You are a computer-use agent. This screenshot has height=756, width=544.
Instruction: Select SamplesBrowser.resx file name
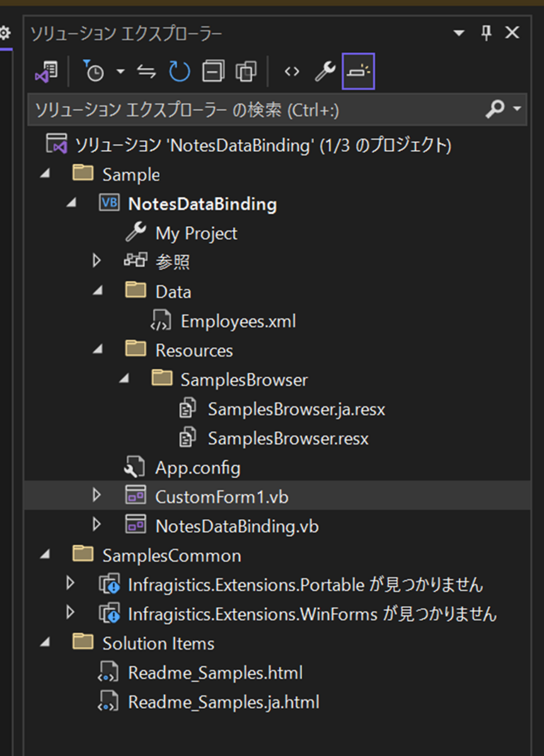(288, 438)
